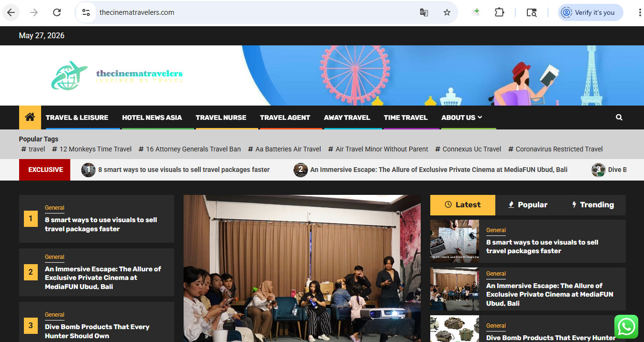Viewport: 644px width, 342px height.
Task: Open the Connexus Uc Travel tag
Action: tap(468, 149)
